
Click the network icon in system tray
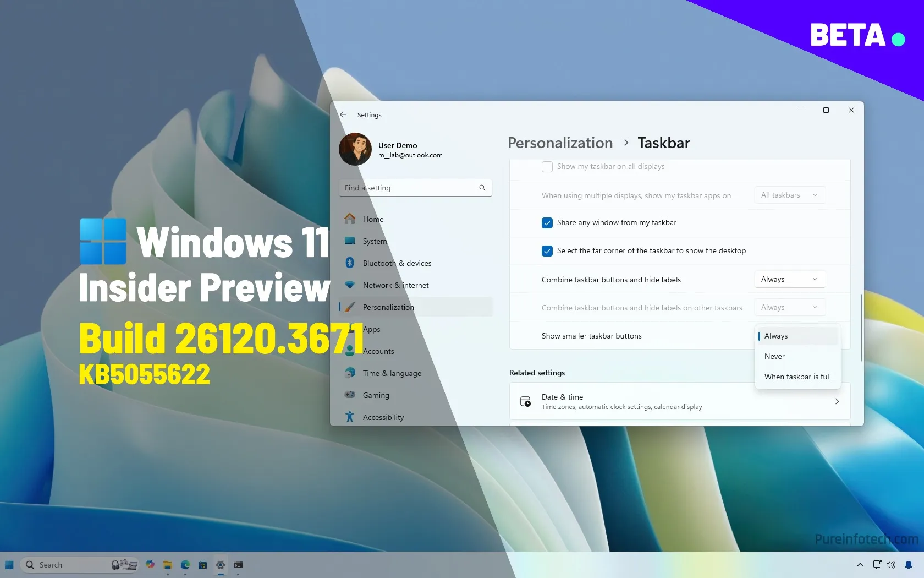click(878, 565)
